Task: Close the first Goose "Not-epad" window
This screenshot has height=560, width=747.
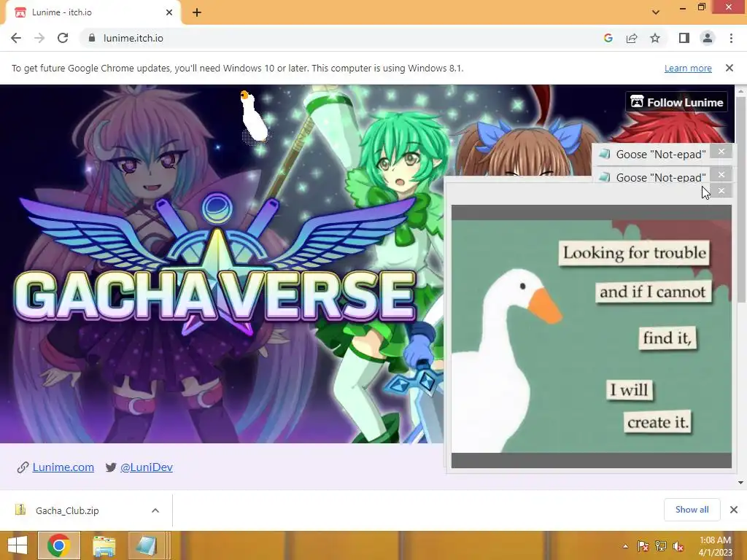Action: [x=721, y=152]
